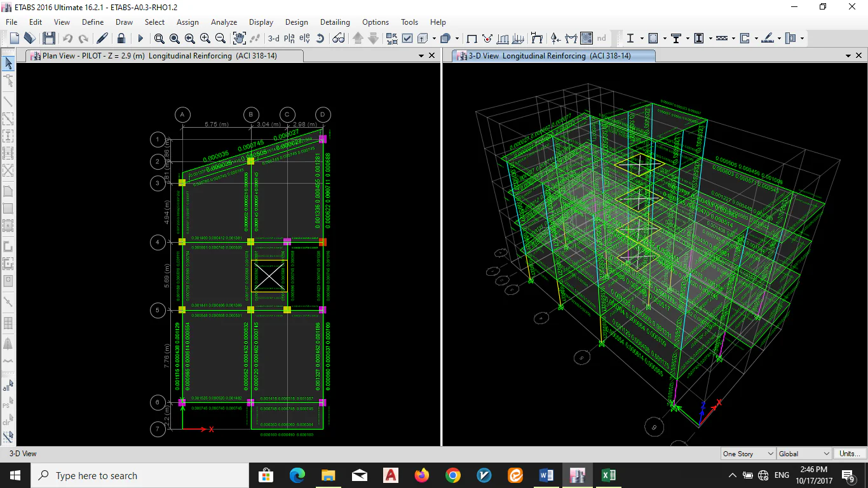Expand the Plan View window dropdown arrow
This screenshot has width=868, height=488.
point(421,56)
